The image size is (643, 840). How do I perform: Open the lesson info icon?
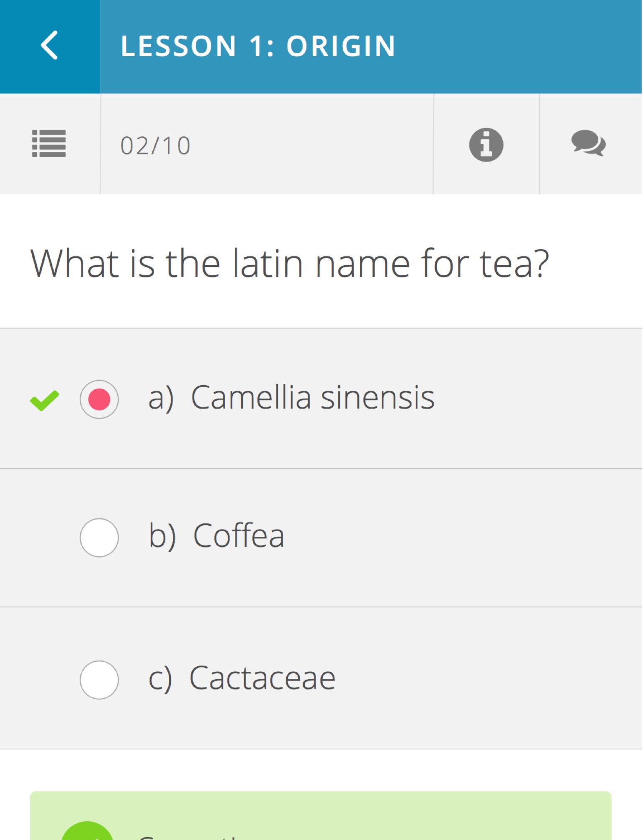click(x=486, y=145)
